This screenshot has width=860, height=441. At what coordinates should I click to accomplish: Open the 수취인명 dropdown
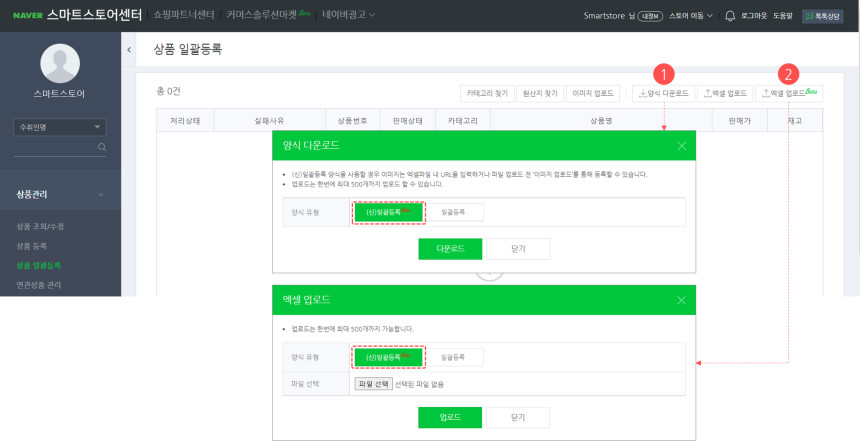60,127
